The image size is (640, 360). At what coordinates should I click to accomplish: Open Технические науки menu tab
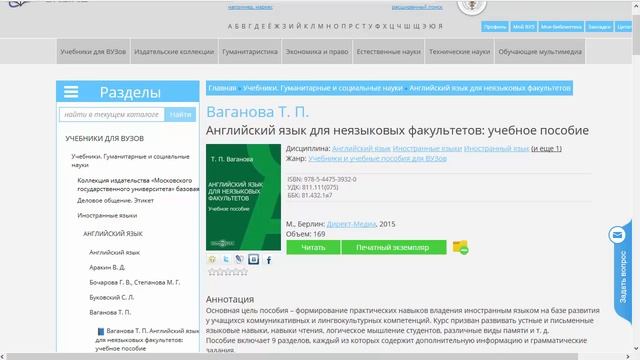point(460,51)
